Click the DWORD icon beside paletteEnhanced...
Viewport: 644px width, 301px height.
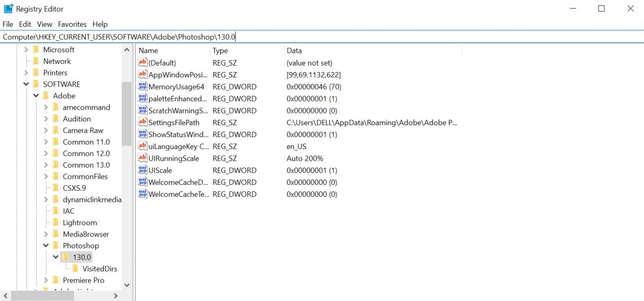click(x=143, y=98)
